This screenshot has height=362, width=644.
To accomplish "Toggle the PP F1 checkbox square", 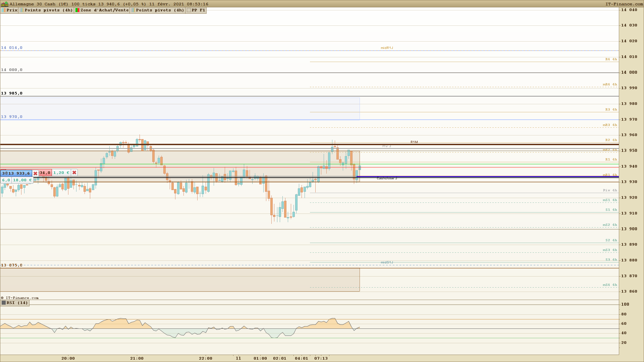I will click(189, 10).
